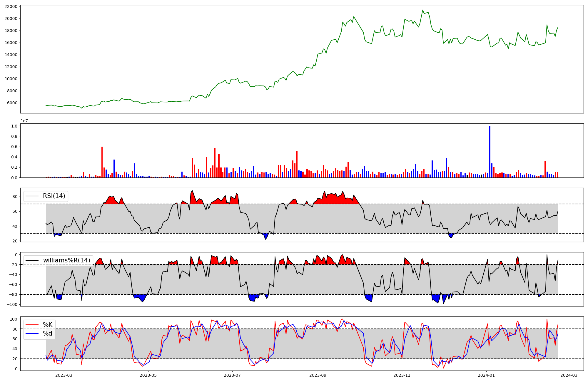Click the tall red volume bar near 2023-04
The image size is (588, 382).
(x=102, y=162)
